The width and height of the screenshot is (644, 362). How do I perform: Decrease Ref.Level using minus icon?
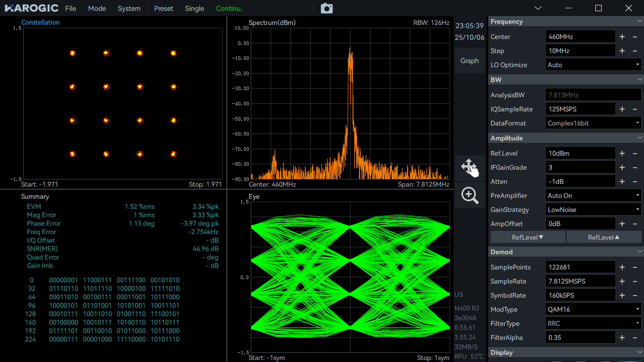[x=635, y=153]
